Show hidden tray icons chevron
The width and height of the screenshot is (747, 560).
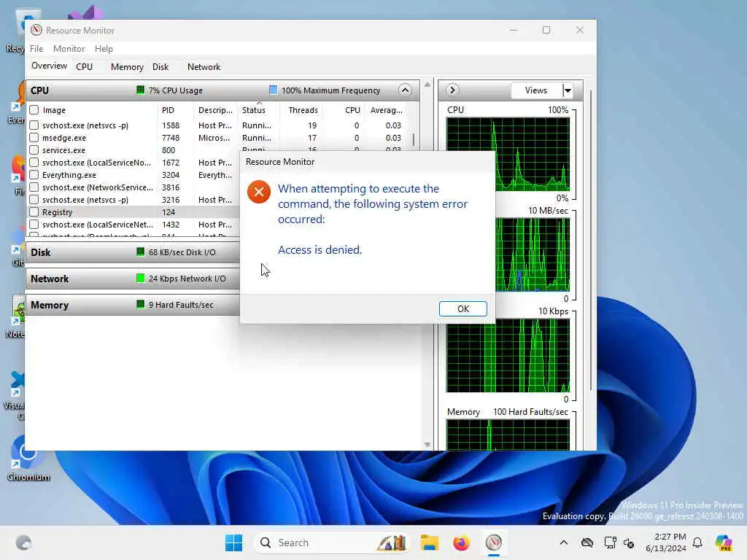coord(564,542)
